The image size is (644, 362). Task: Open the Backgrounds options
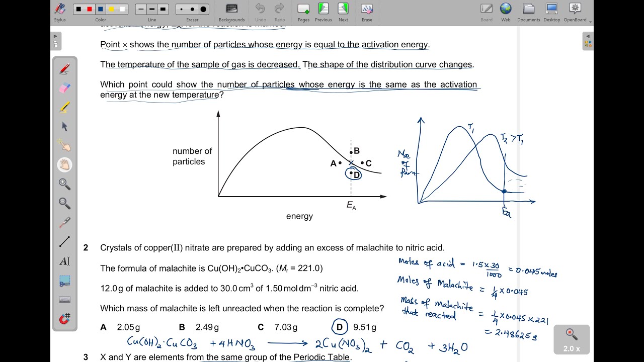pyautogui.click(x=231, y=12)
